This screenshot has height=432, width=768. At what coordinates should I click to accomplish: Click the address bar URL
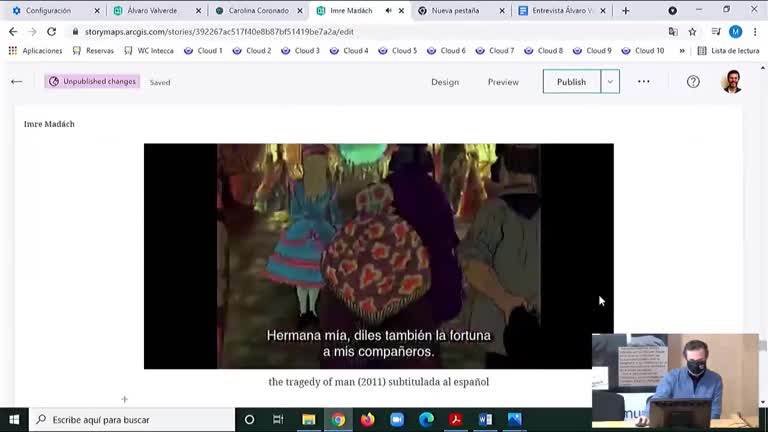[219, 32]
